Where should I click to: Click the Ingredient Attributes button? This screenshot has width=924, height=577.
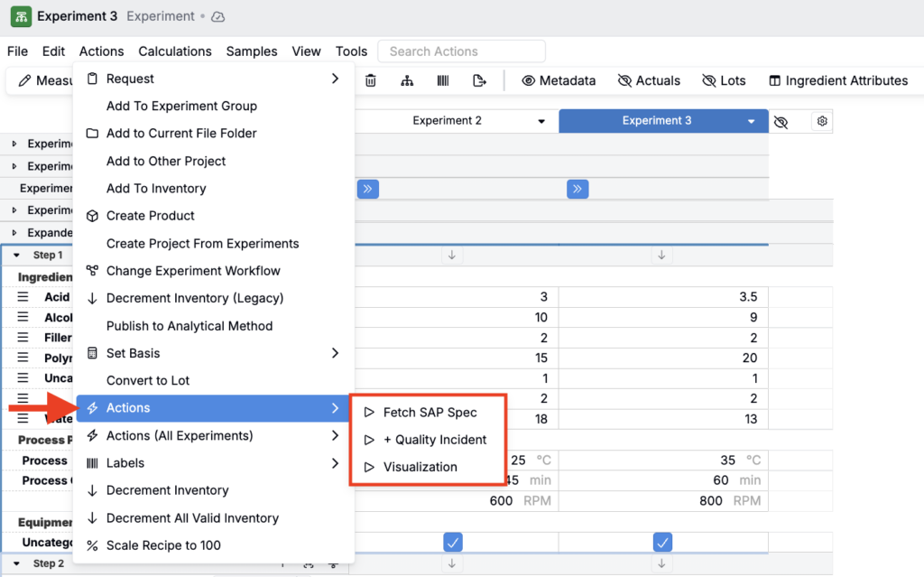[837, 80]
